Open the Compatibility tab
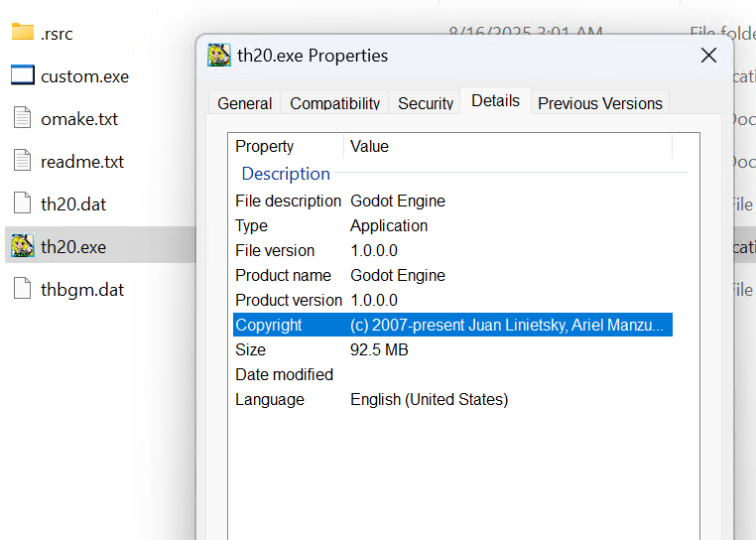756x540 pixels. [x=334, y=103]
